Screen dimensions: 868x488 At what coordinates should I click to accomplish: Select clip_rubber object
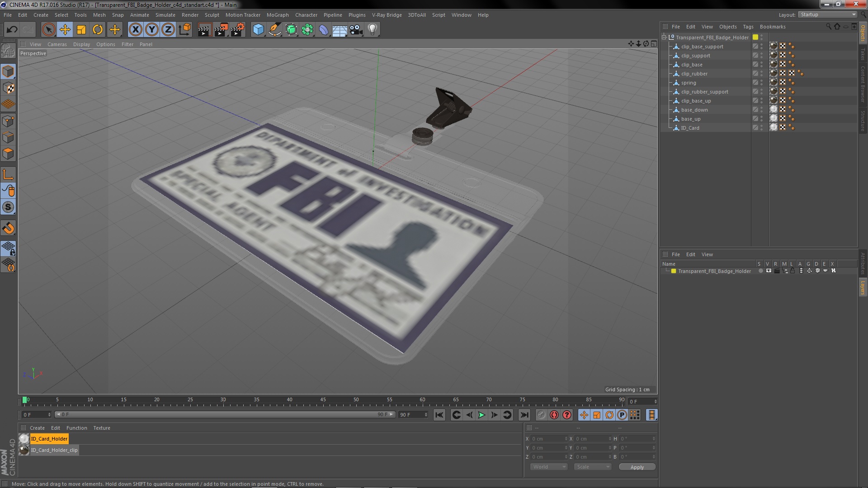coord(694,74)
